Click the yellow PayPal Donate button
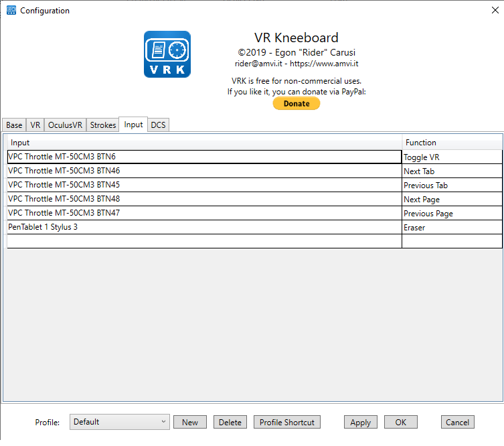 [297, 104]
